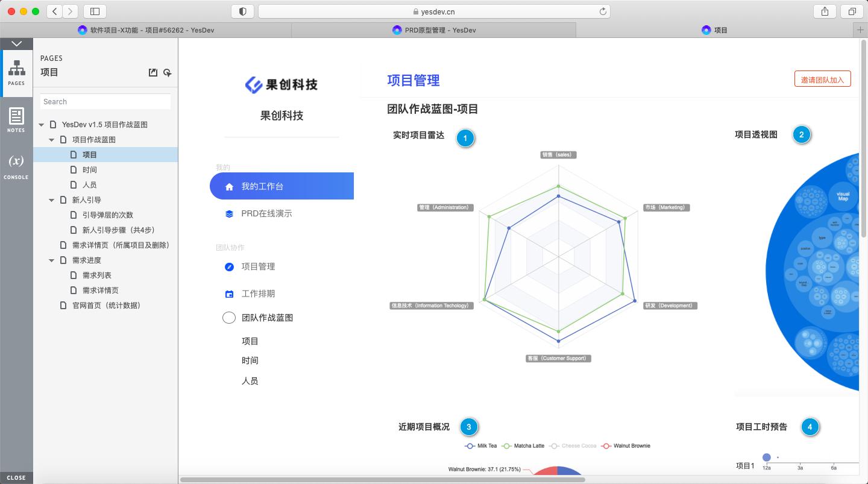The image size is (868, 484).
Task: Click the export page icon beside 项目 heading
Action: pyautogui.click(x=153, y=72)
